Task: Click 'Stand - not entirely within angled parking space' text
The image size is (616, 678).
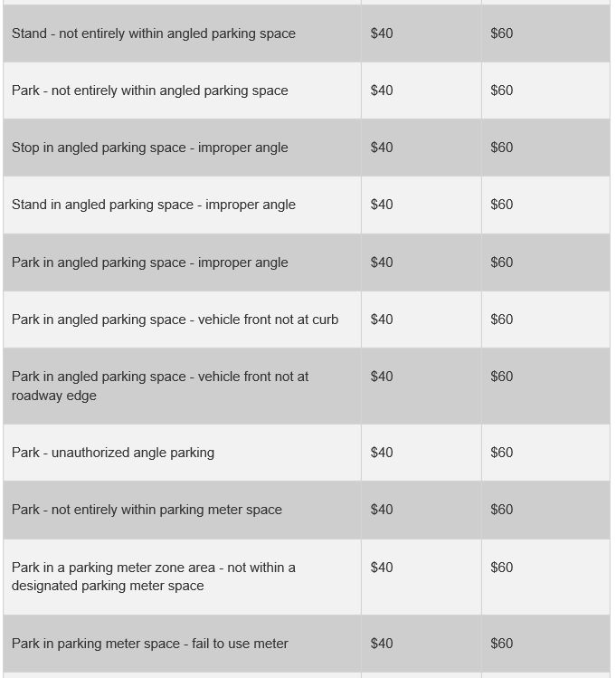Action: [x=153, y=33]
